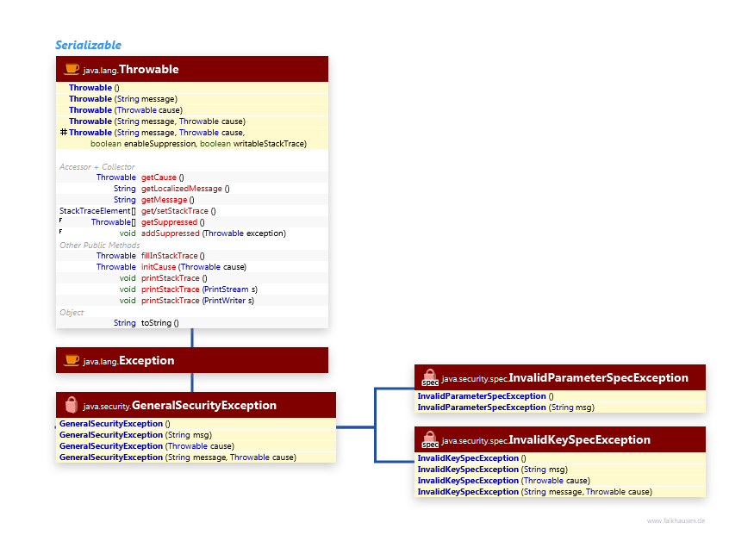This screenshot has width=754, height=560.
Task: Click the spec lock icon beside InvalidParameterSpecException
Action: (x=430, y=378)
